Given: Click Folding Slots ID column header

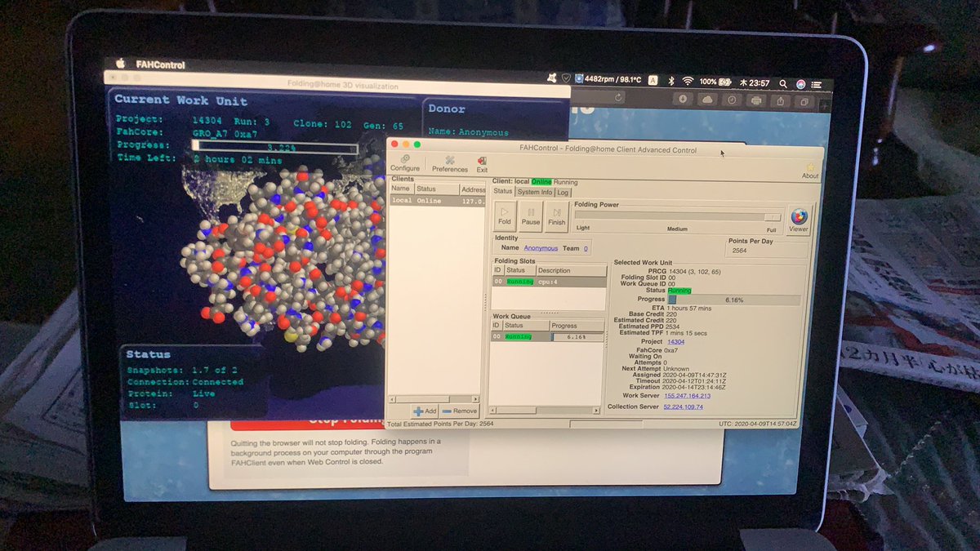Looking at the screenshot, I should coord(497,270).
